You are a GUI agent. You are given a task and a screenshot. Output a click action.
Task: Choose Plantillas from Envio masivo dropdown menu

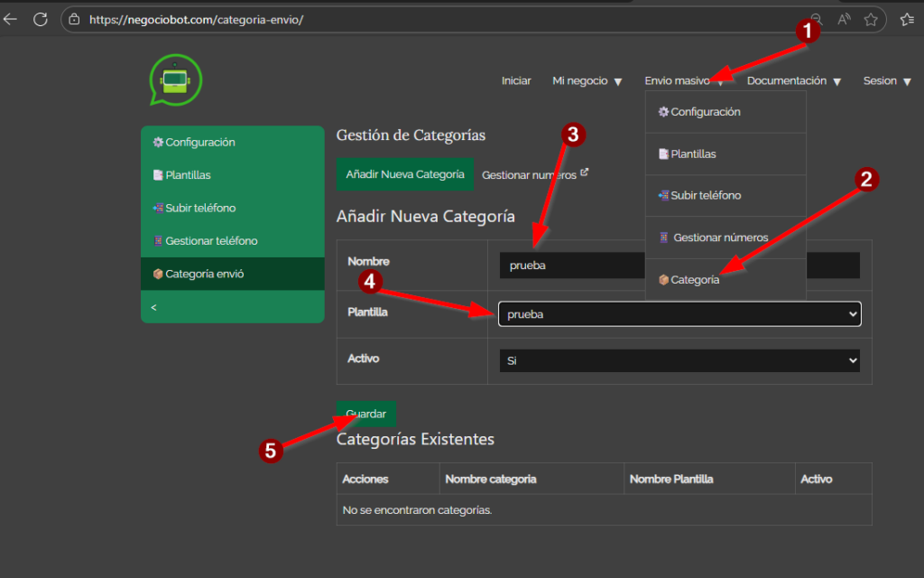(693, 154)
